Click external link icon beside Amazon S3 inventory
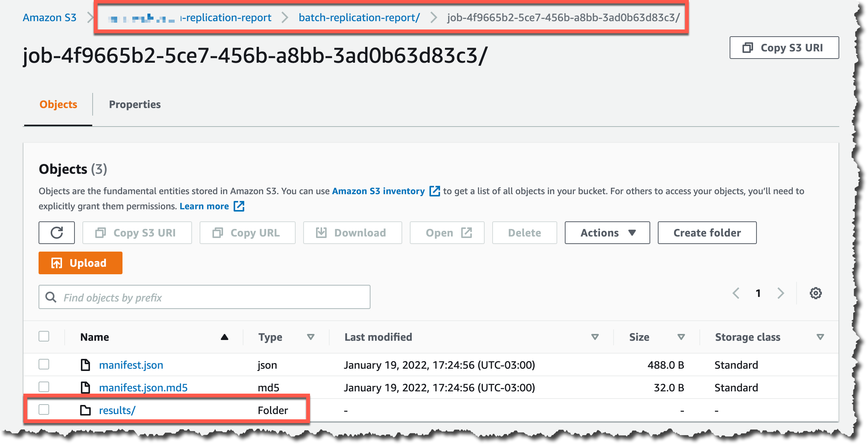 [x=435, y=191]
